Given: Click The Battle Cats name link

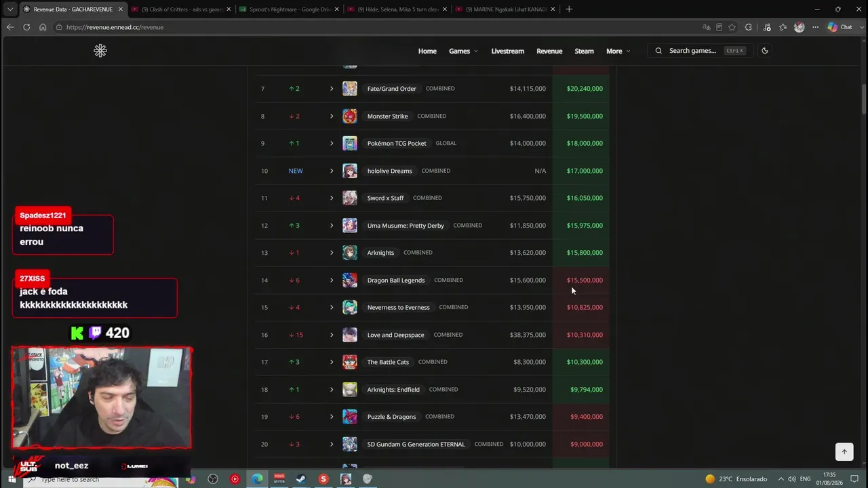Looking at the screenshot, I should point(388,362).
